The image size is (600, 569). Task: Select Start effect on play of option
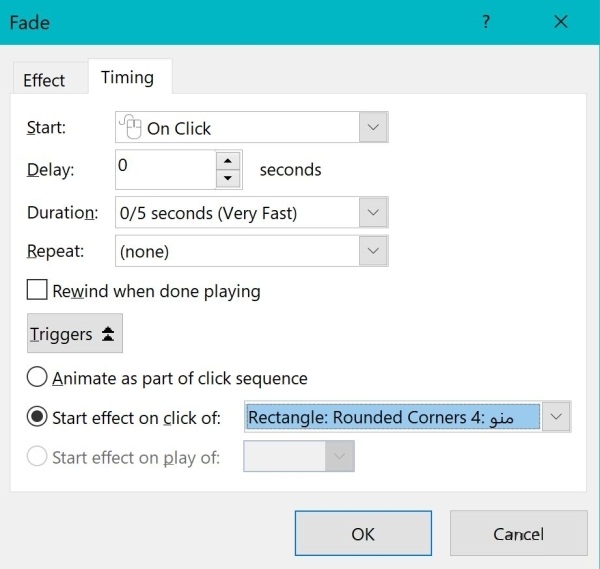click(37, 458)
